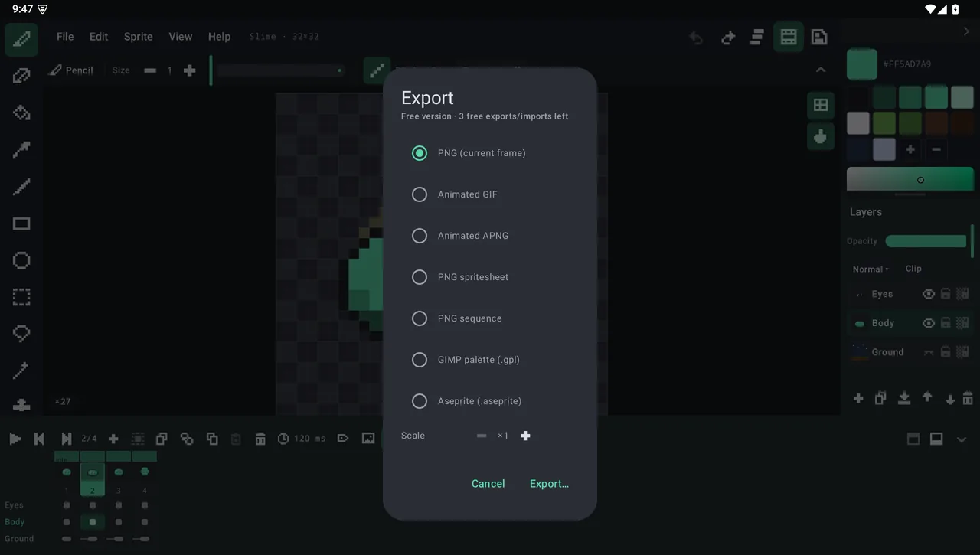Viewport: 980px width, 555px height.
Task: Delete the current frame with trash icon
Action: click(260, 439)
